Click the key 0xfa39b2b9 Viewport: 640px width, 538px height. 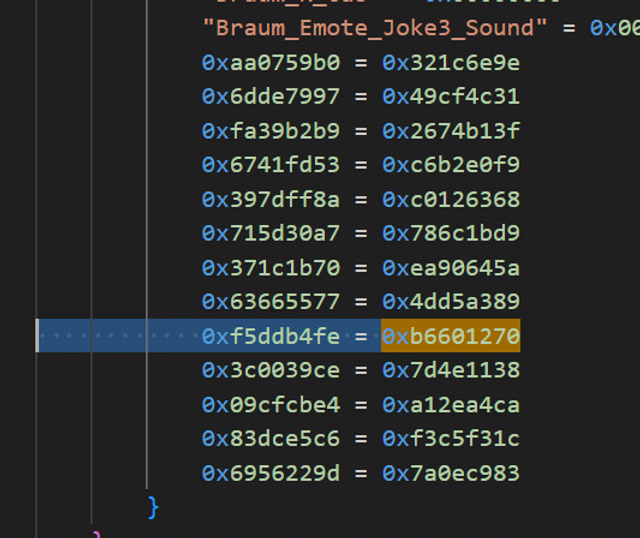270,131
